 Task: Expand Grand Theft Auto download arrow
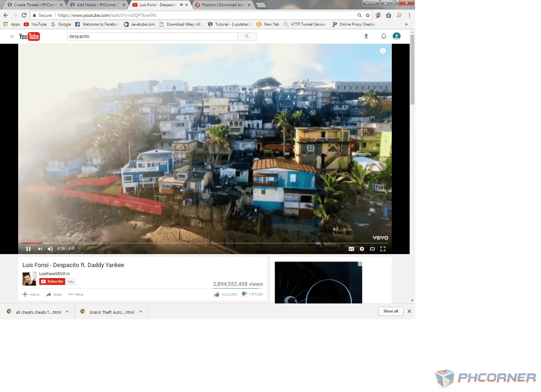point(141,312)
